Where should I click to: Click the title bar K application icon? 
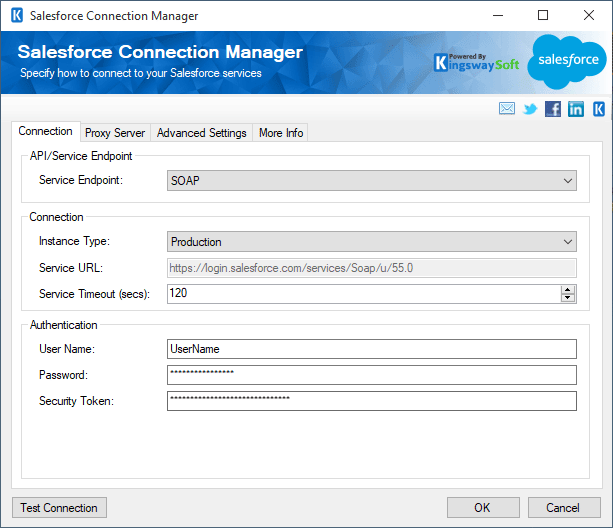(x=17, y=16)
